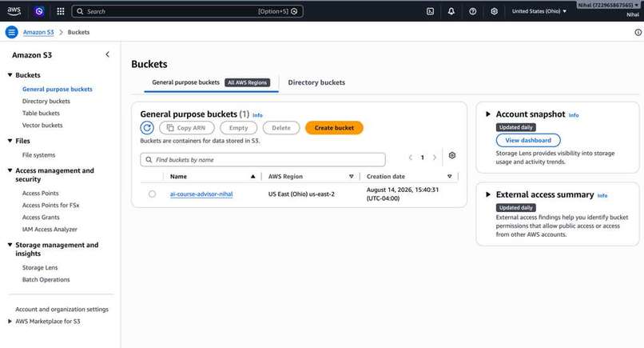
Task: Click the Empty button
Action: [x=238, y=128]
